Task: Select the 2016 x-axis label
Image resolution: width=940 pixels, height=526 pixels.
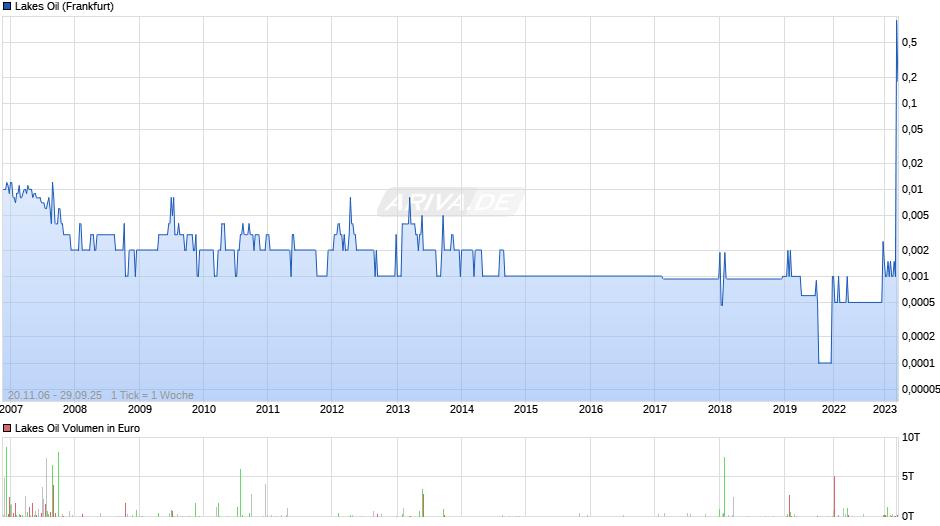Action: (591, 409)
